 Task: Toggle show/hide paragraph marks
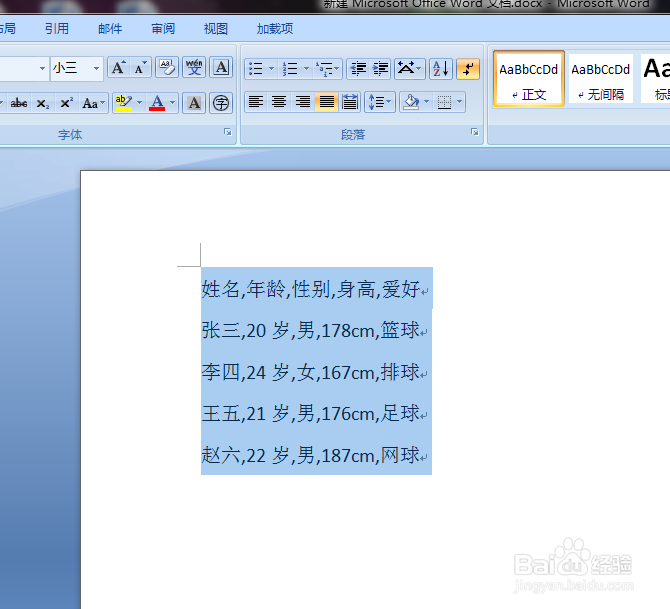point(468,69)
